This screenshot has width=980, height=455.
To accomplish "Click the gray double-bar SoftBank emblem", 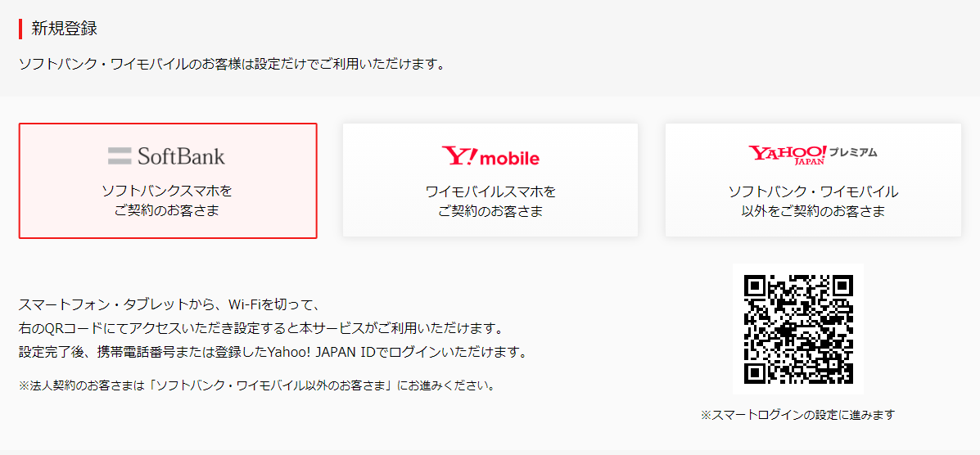I will pyautogui.click(x=119, y=155).
